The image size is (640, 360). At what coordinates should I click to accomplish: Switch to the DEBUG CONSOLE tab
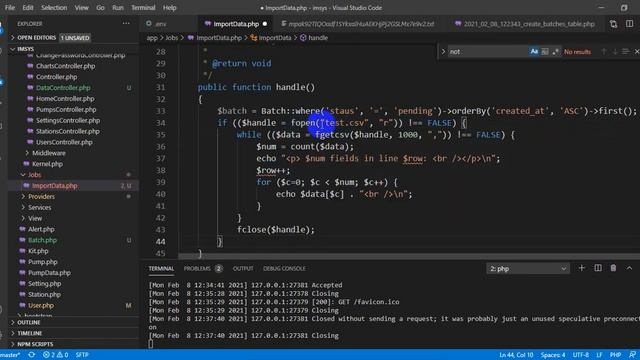pyautogui.click(x=284, y=269)
